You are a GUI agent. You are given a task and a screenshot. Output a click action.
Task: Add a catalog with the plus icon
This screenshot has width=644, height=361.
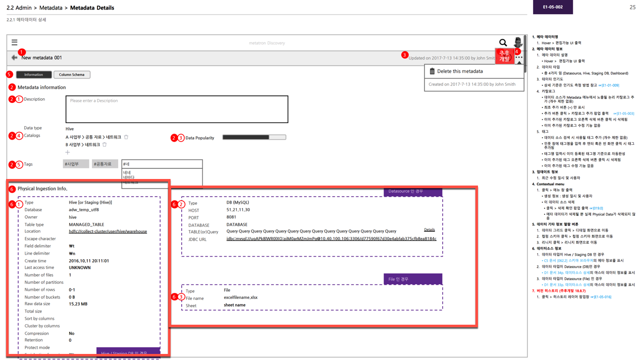pos(68,152)
